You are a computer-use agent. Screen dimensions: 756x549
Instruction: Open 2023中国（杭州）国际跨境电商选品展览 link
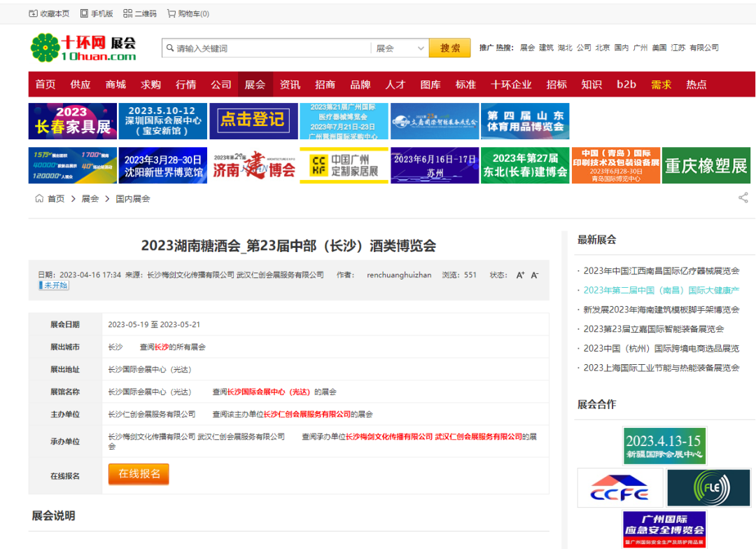(x=661, y=348)
